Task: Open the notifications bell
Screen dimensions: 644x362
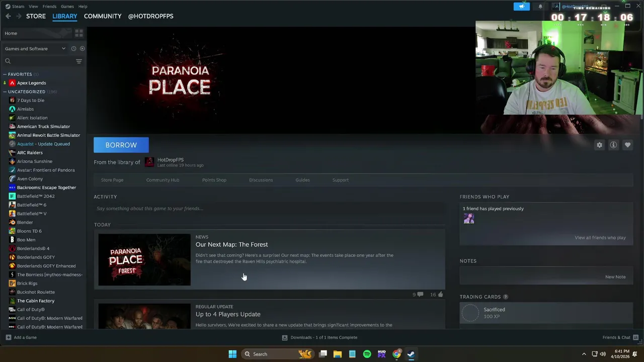Action: [540, 7]
